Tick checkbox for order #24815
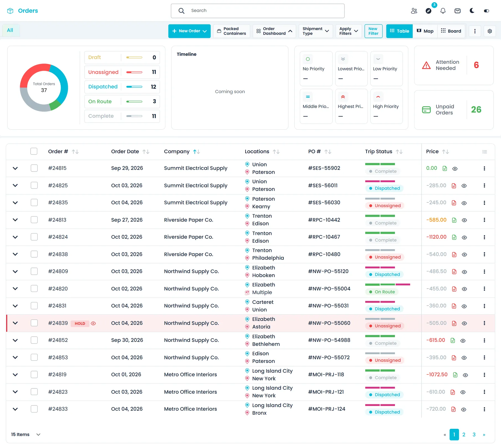 34,168
